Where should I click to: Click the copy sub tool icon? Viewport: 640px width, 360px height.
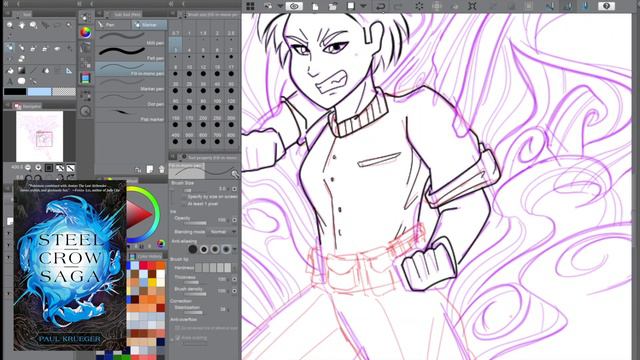[150, 169]
